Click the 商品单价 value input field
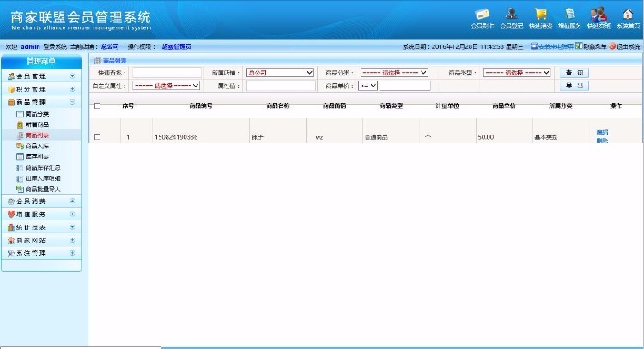This screenshot has height=349, width=644. click(405, 86)
